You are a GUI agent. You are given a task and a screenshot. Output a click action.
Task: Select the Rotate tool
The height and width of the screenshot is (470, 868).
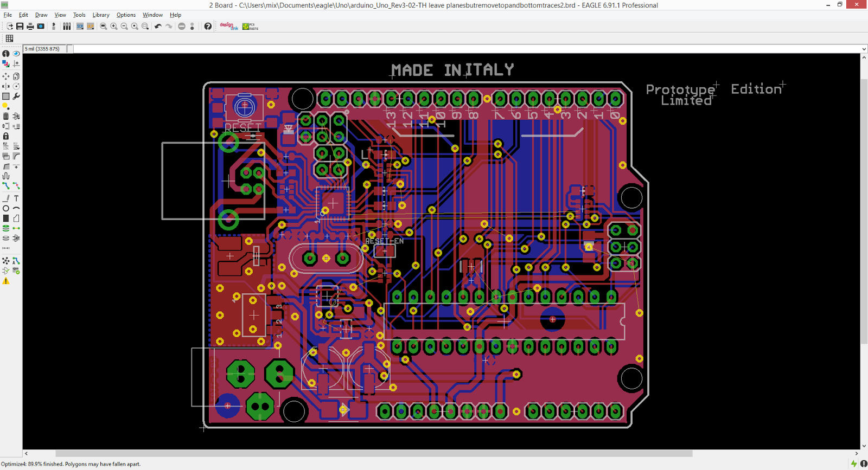click(16, 86)
